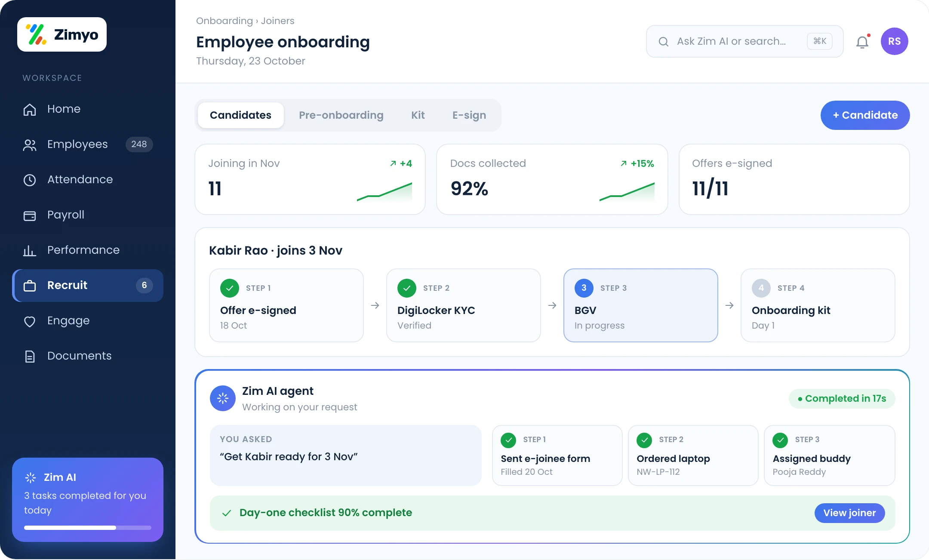Open Home via its house icon
Screen dimensions: 929x560
(x=30, y=109)
